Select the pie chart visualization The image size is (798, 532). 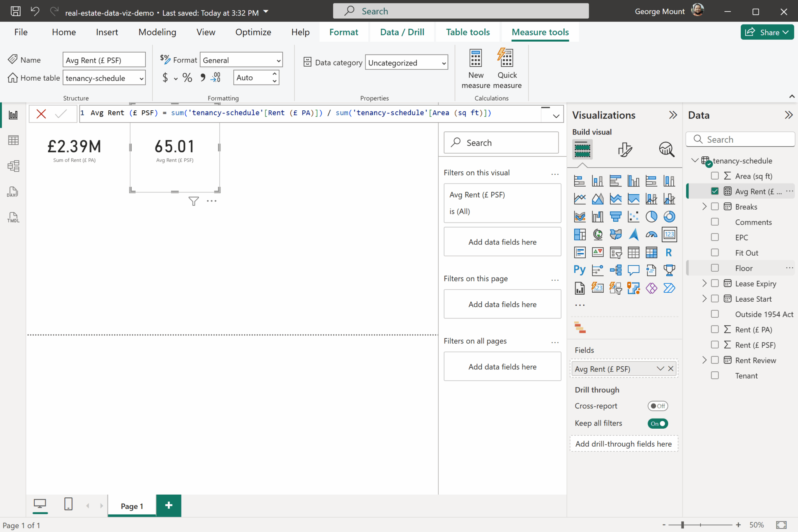651,217
